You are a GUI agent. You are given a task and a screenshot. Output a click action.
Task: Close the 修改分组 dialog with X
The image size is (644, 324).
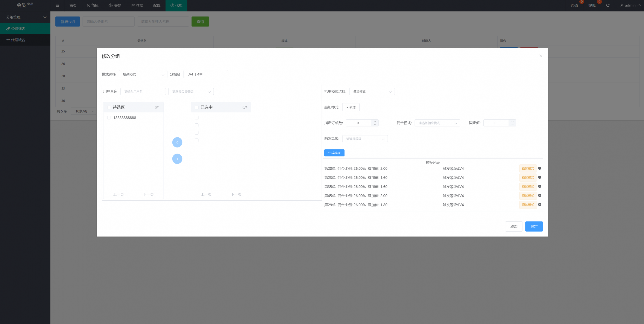click(541, 56)
